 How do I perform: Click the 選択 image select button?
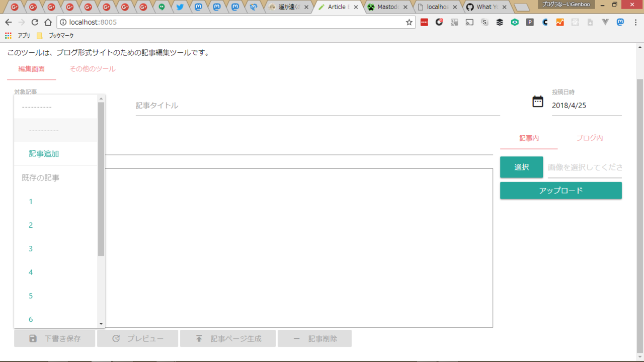click(522, 167)
